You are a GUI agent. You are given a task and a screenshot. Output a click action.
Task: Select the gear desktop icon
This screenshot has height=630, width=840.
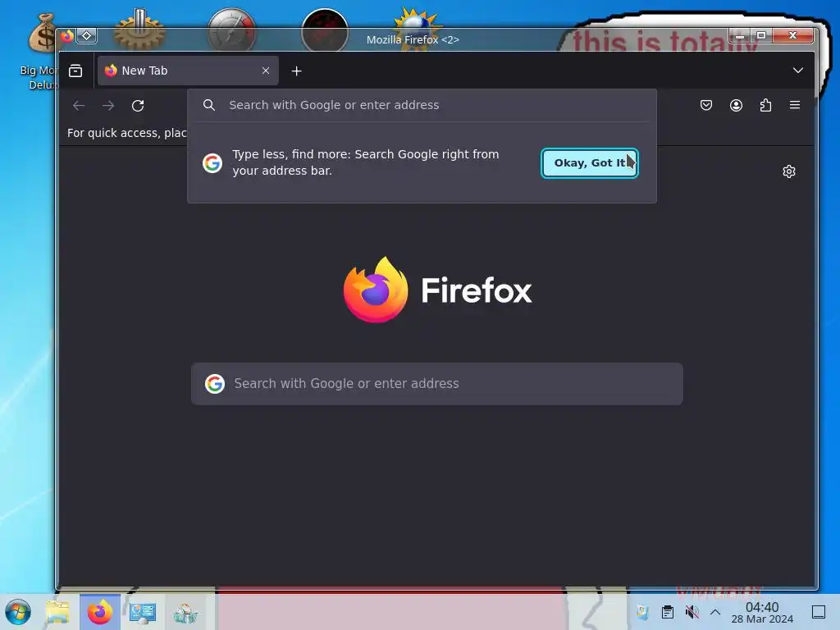click(139, 31)
